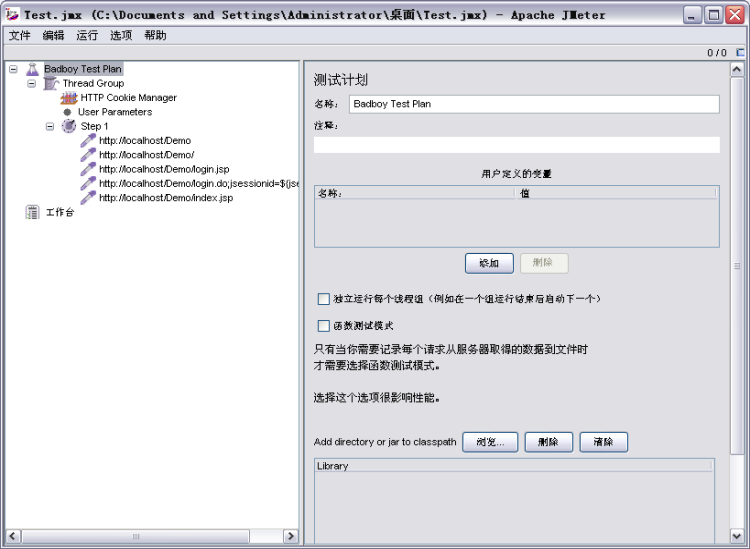Click the 清除 classpath button
This screenshot has height=549, width=750.
[x=603, y=442]
